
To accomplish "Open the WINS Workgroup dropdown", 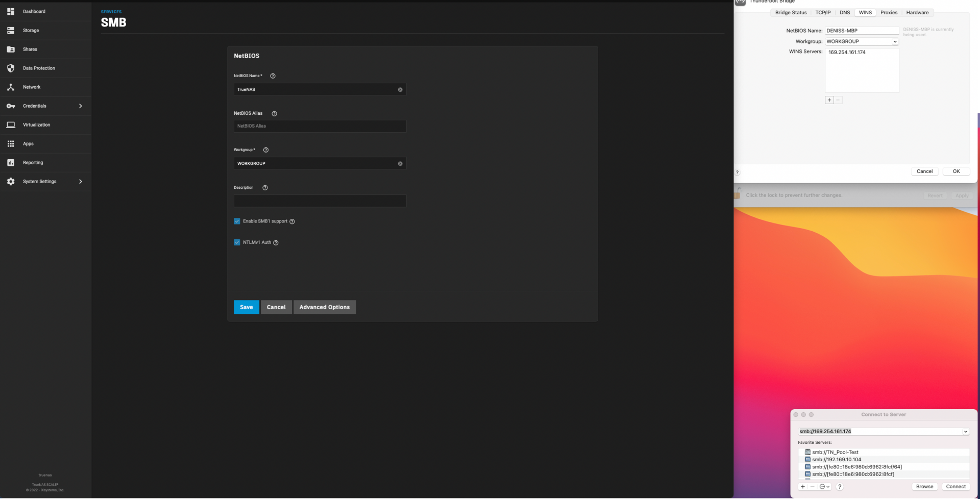I will (x=895, y=42).
